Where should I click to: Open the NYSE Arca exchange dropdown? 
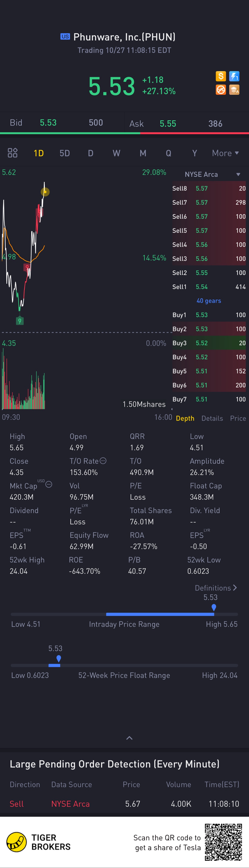(212, 174)
